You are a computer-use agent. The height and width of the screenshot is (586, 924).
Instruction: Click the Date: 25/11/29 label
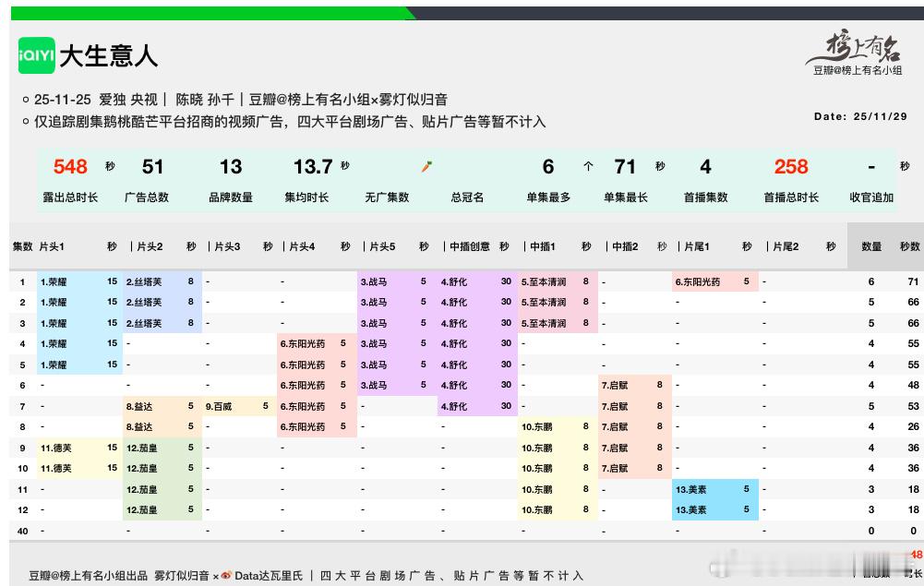point(860,116)
